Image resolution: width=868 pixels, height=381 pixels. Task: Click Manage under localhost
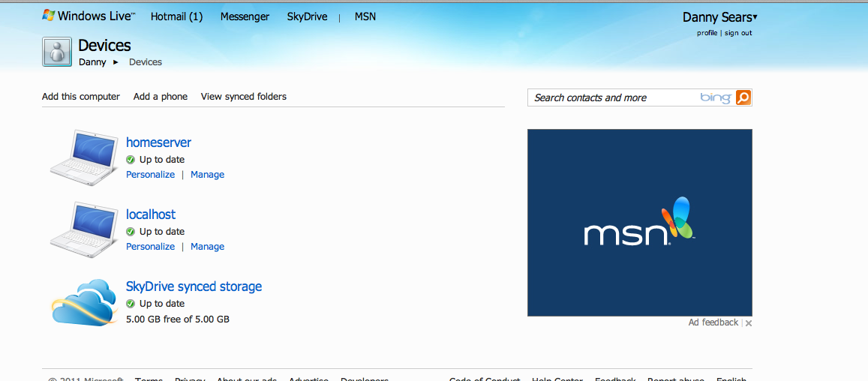(x=208, y=247)
